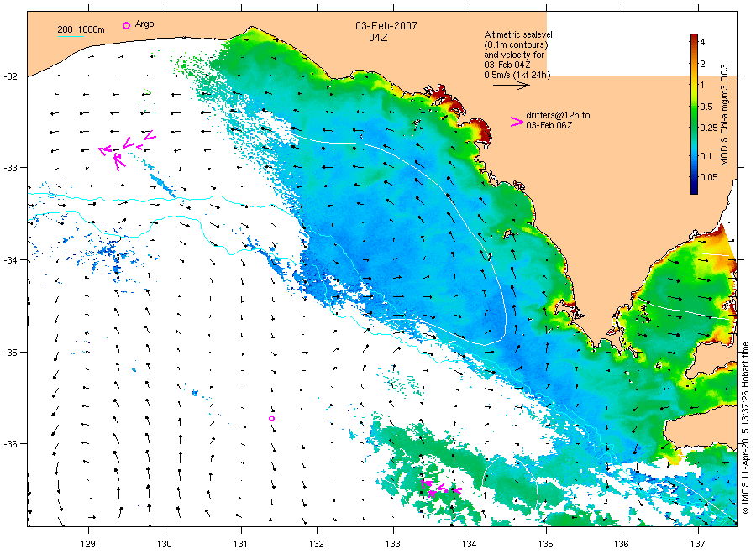756x554 pixels.
Task: Click the longitude label 132
Action: coord(317,545)
